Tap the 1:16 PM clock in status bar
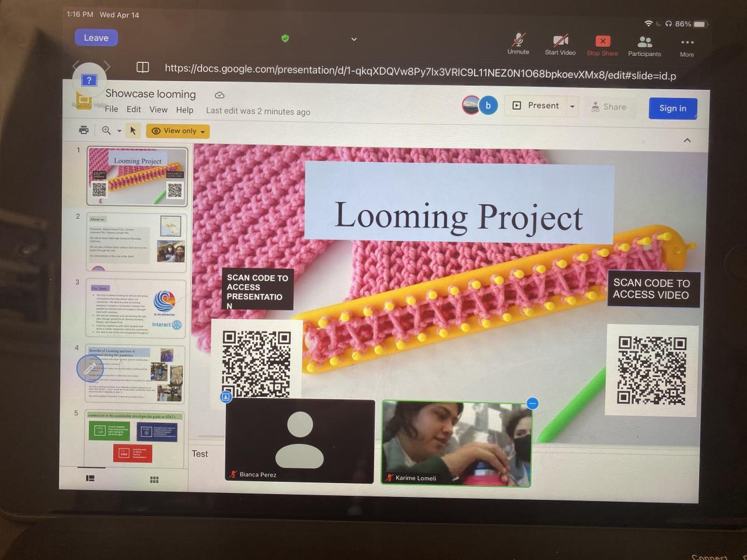 (x=80, y=14)
